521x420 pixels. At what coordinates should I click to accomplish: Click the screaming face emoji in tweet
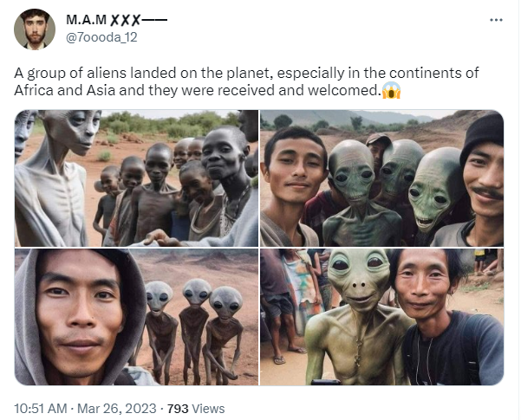click(x=392, y=90)
